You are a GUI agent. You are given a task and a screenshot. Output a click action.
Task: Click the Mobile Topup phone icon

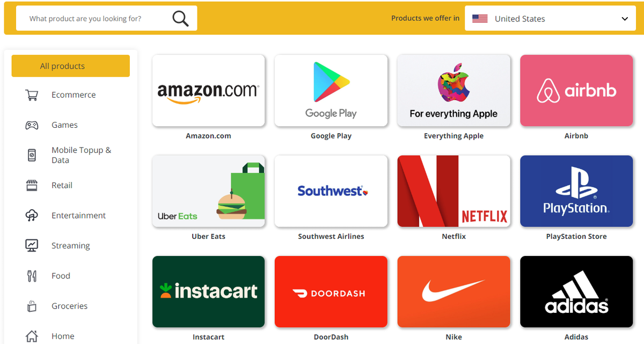click(32, 155)
